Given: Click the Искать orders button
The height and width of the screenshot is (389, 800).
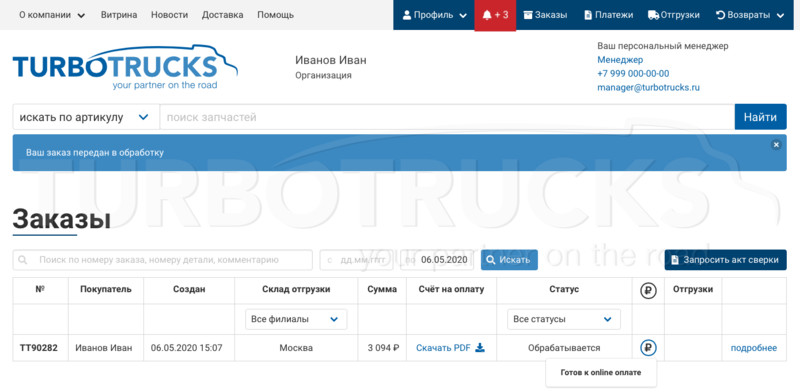Looking at the screenshot, I should click(509, 260).
